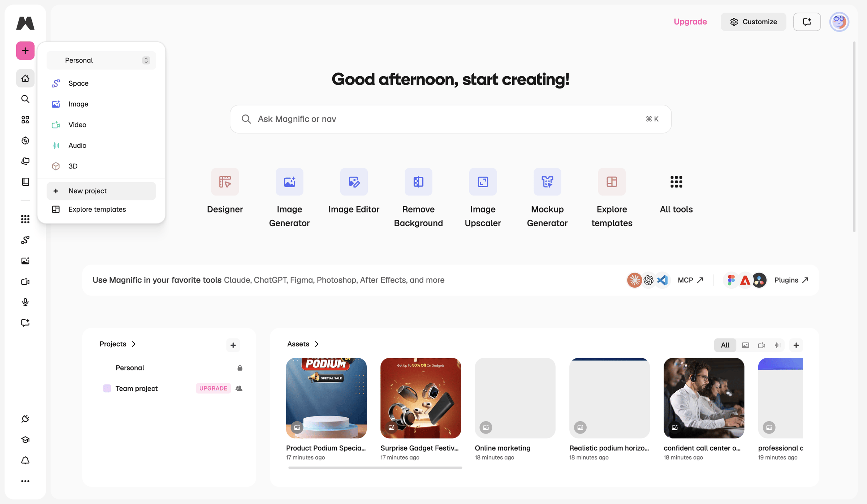Expand the Projects section chevron

click(x=134, y=344)
